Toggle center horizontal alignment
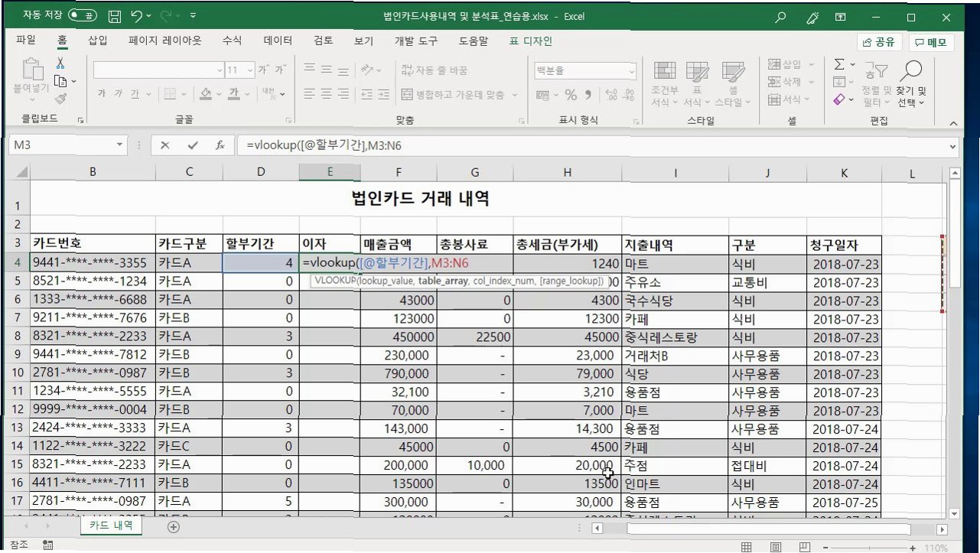 click(x=327, y=94)
